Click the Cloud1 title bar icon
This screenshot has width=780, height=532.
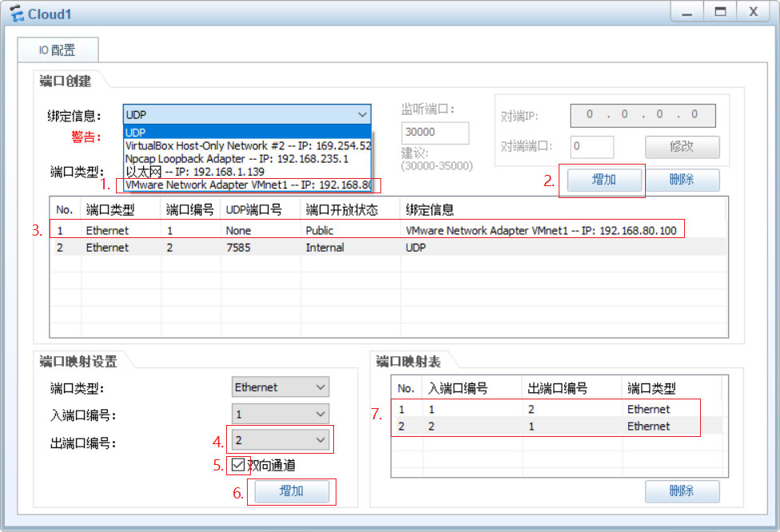17,14
